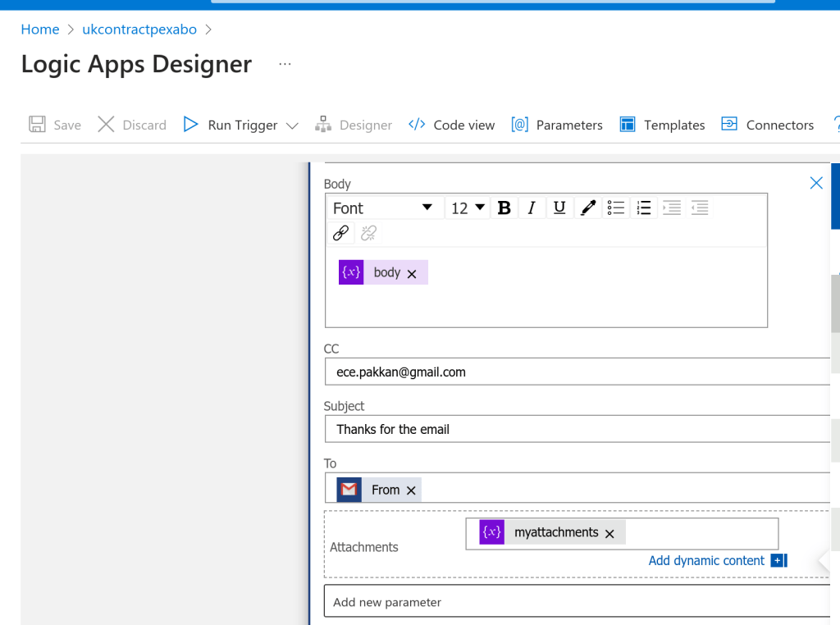Toggle italic formatting in Body editor
The width and height of the screenshot is (840, 625).
point(532,208)
